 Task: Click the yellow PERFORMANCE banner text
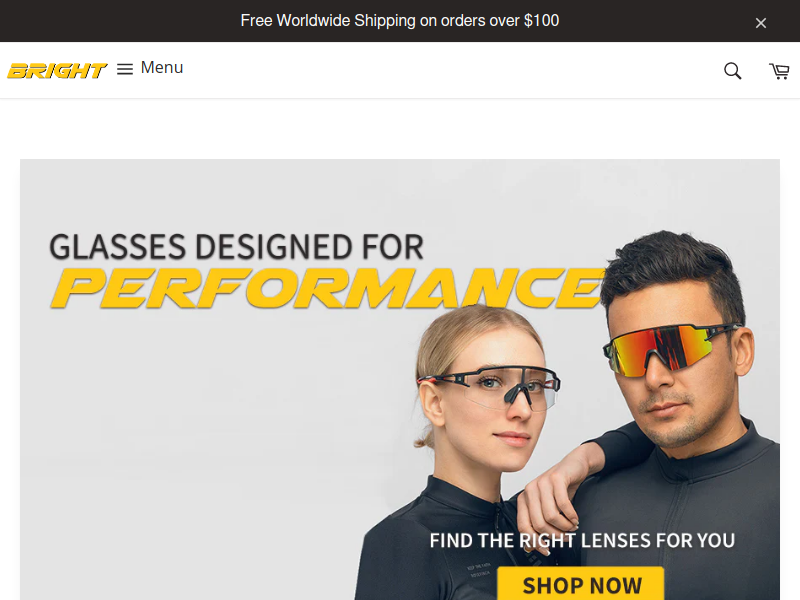pyautogui.click(x=329, y=288)
